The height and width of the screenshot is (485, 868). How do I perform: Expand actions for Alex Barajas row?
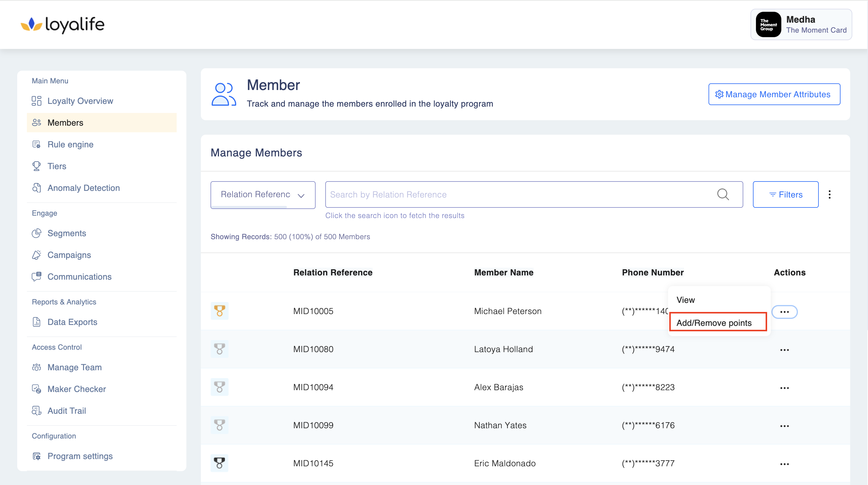784,388
